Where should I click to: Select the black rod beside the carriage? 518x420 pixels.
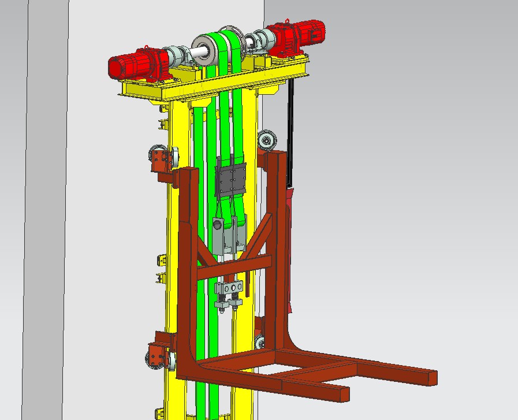[x=290, y=132]
